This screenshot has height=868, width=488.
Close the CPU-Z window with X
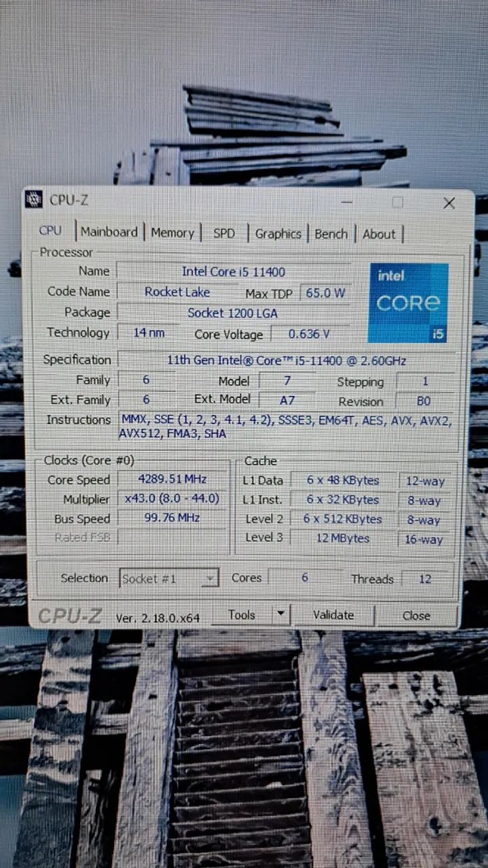449,203
